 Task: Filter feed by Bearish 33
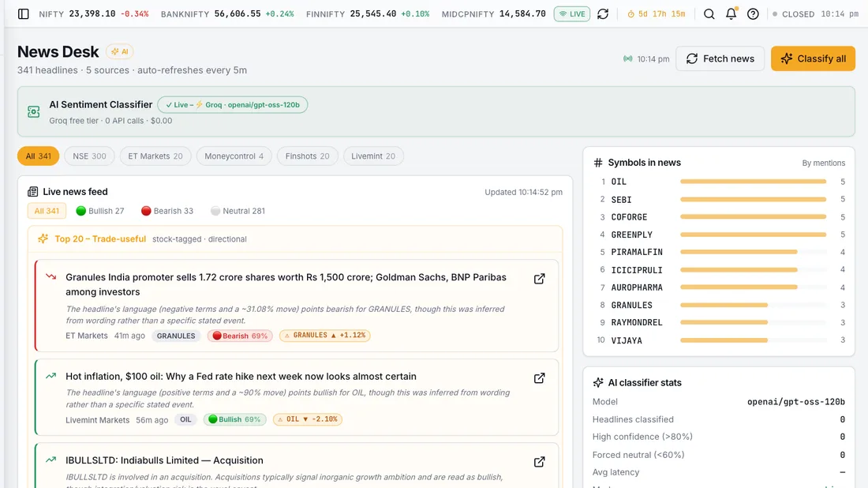tap(167, 211)
